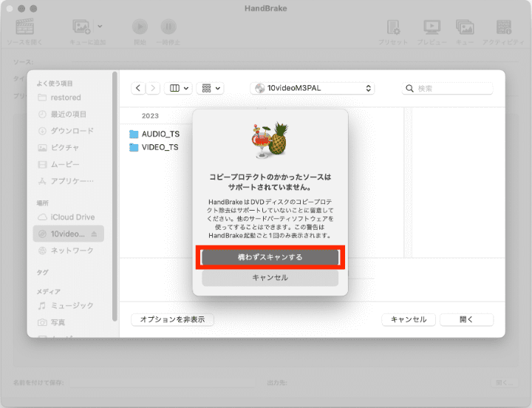This screenshot has width=532, height=408.
Task: Click the 開く button in file dialog
Action: pyautogui.click(x=466, y=319)
